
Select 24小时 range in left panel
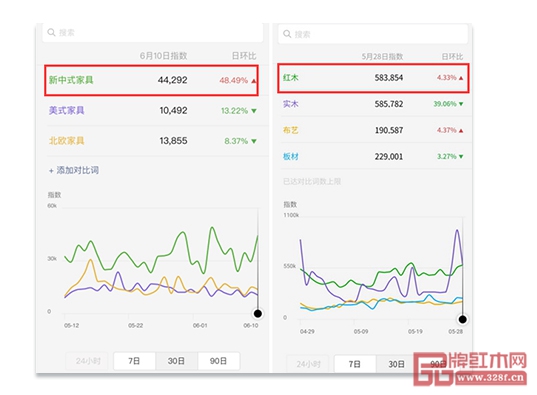pyautogui.click(x=88, y=361)
